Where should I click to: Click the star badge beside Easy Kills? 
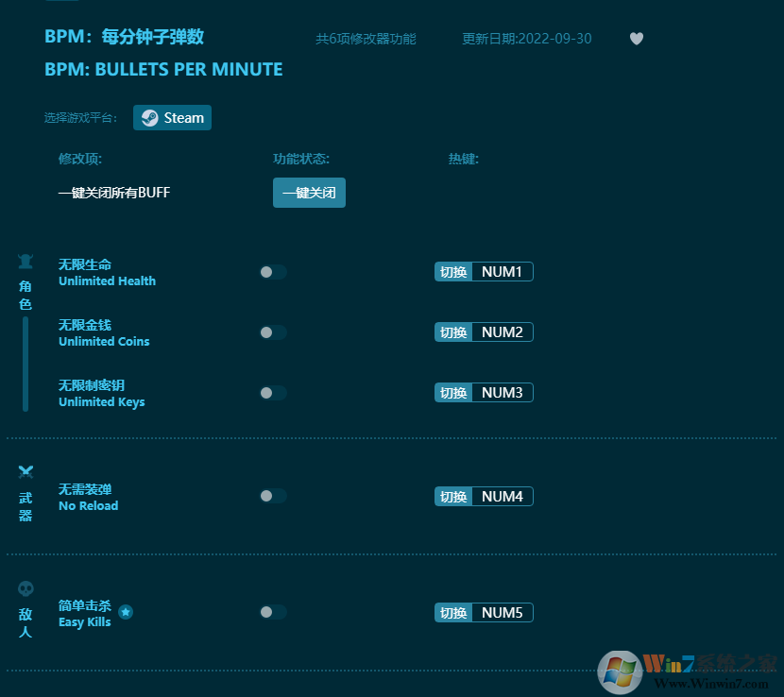(x=126, y=611)
